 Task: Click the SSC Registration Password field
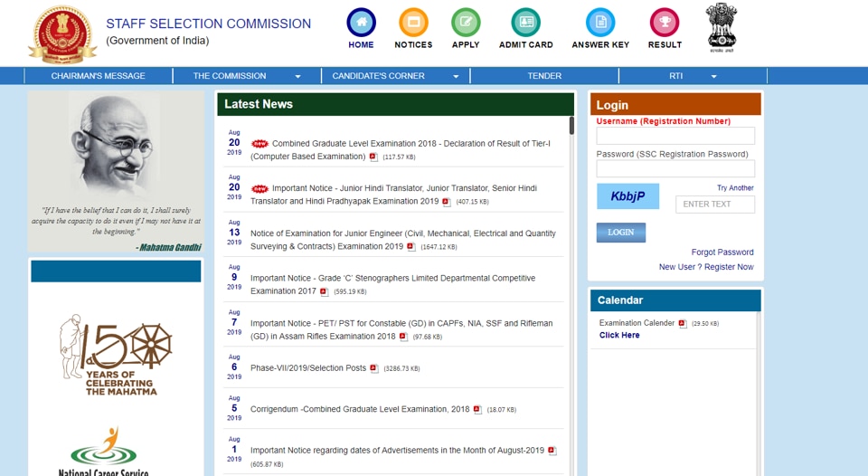(675, 169)
